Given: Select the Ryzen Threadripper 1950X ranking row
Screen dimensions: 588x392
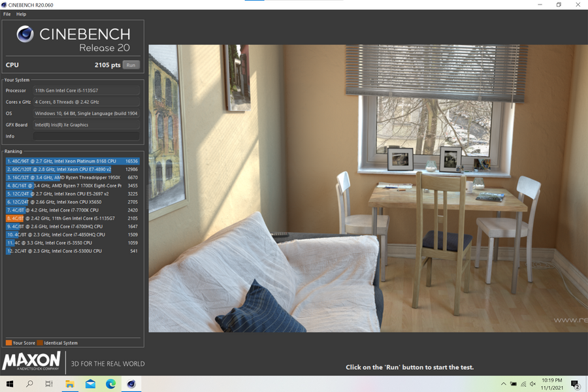Looking at the screenshot, I should pyautogui.click(x=72, y=177).
